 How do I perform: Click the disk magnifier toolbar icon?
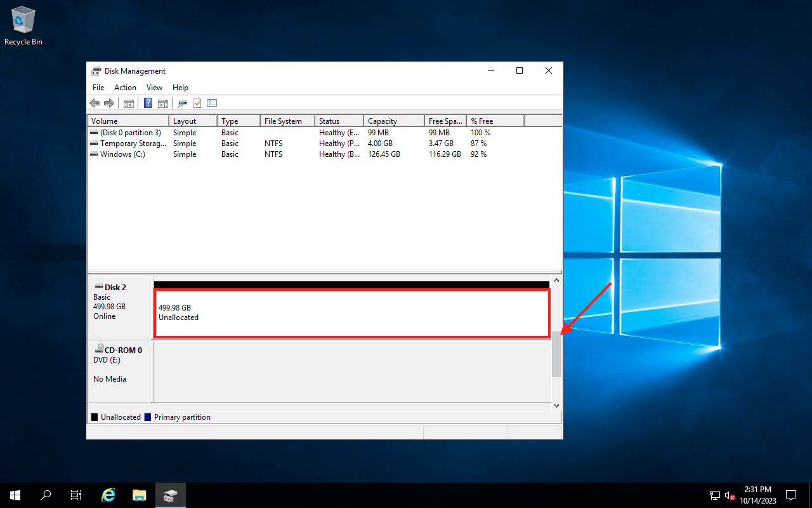(182, 104)
